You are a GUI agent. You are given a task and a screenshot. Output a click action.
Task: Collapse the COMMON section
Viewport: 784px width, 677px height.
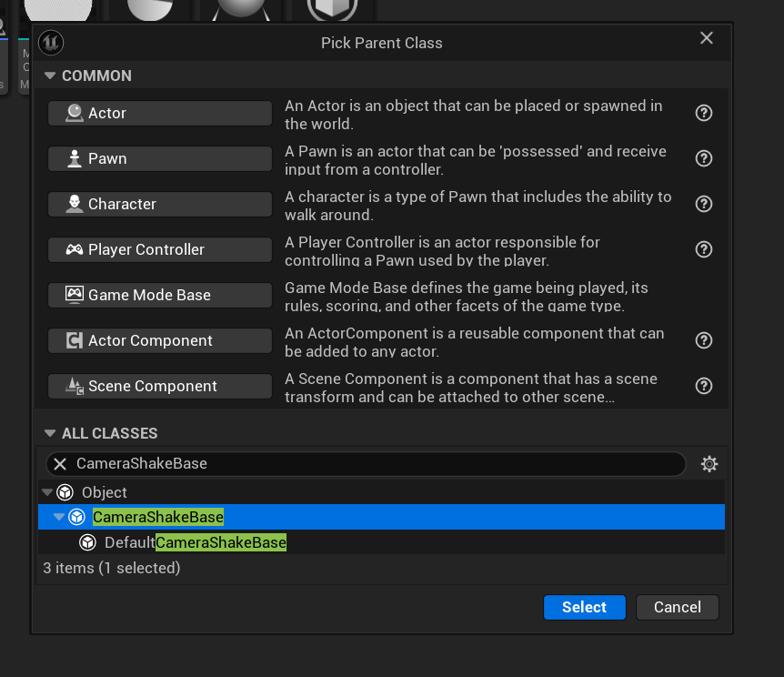click(51, 76)
